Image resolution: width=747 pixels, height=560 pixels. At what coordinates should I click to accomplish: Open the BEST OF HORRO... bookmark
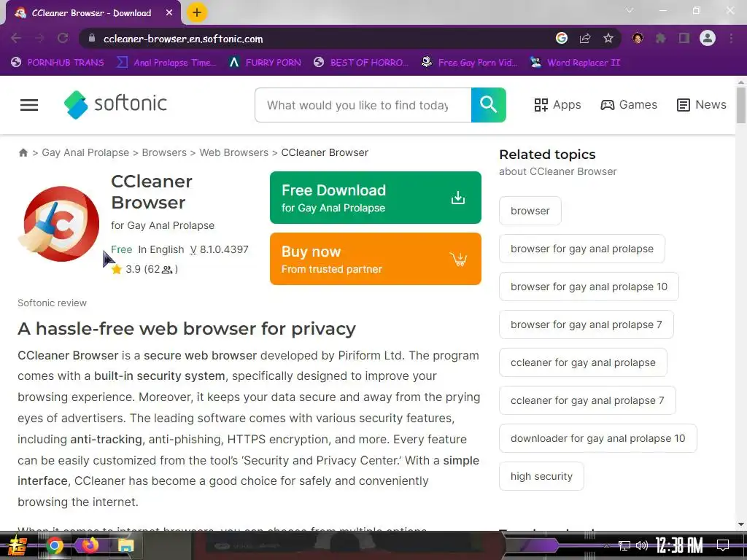361,63
